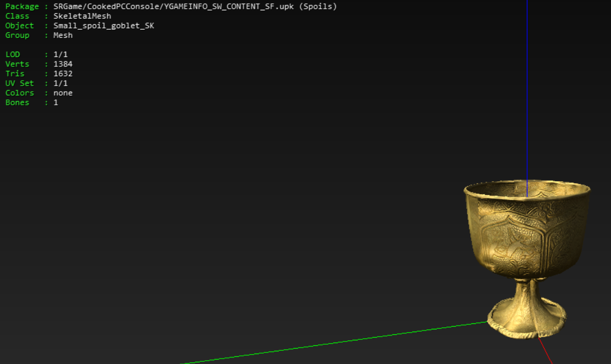Select the LOD value "1/1"
The height and width of the screenshot is (364, 611).
point(60,54)
